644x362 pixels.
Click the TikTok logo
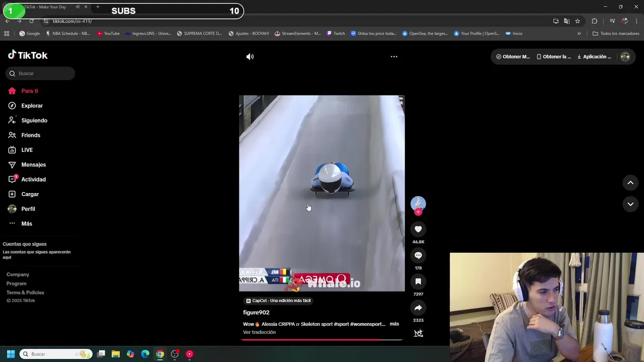pyautogui.click(x=28, y=55)
